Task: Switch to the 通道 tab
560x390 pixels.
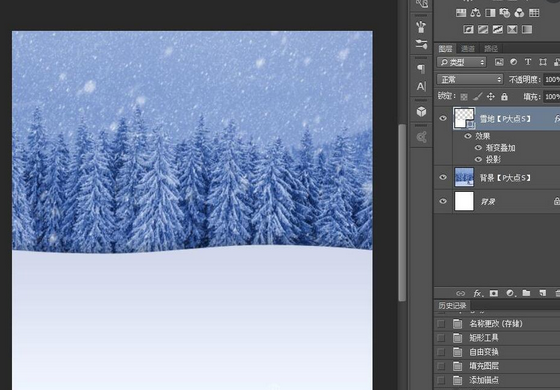Action: pos(468,49)
